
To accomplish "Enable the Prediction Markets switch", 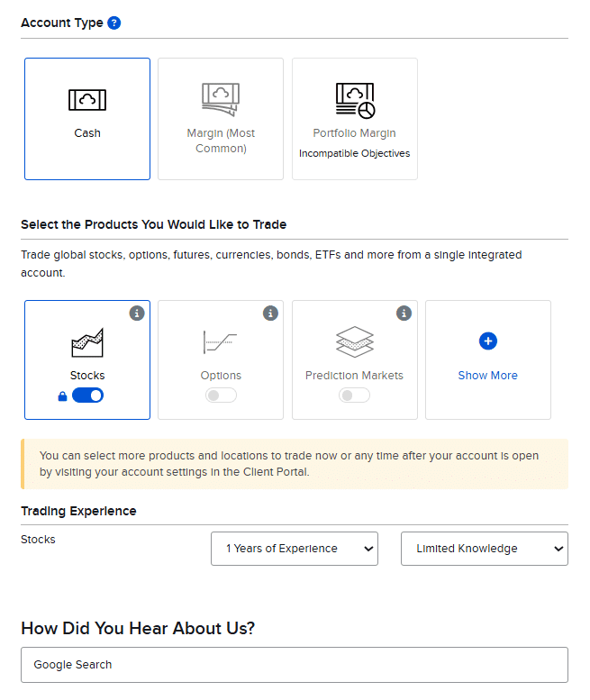I will pos(354,395).
